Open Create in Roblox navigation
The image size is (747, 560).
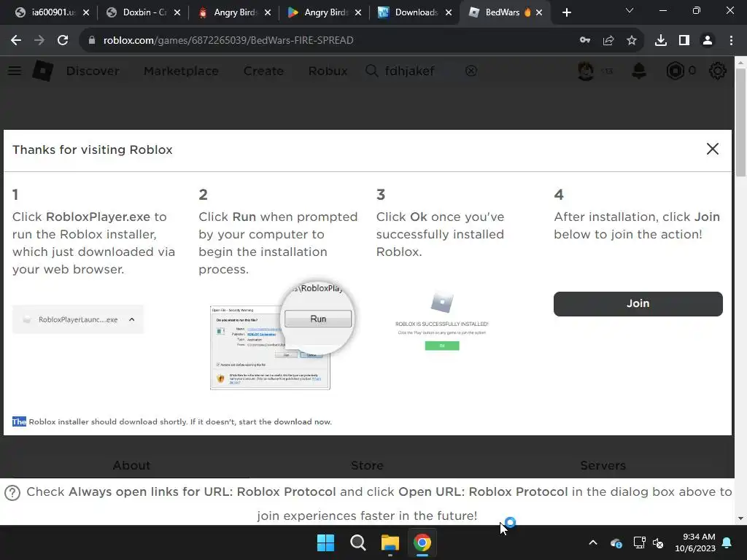pyautogui.click(x=263, y=71)
